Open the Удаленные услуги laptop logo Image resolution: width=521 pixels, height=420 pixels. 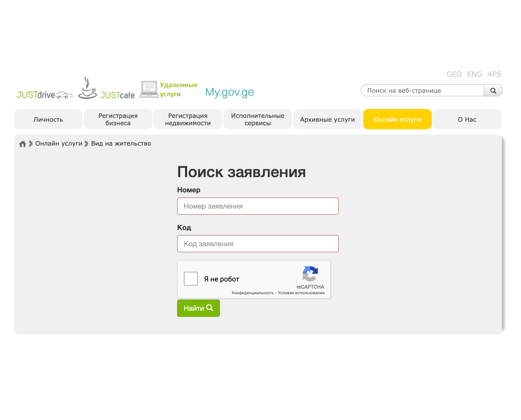pos(169,89)
